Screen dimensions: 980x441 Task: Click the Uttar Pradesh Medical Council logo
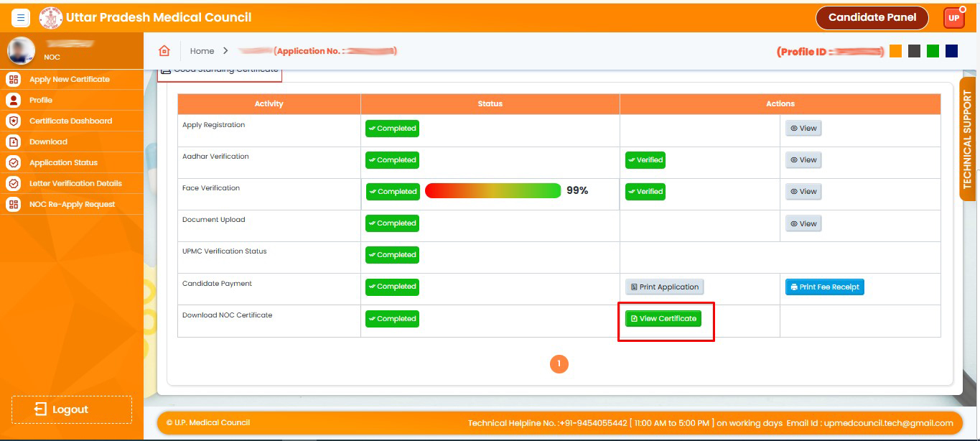tap(51, 17)
